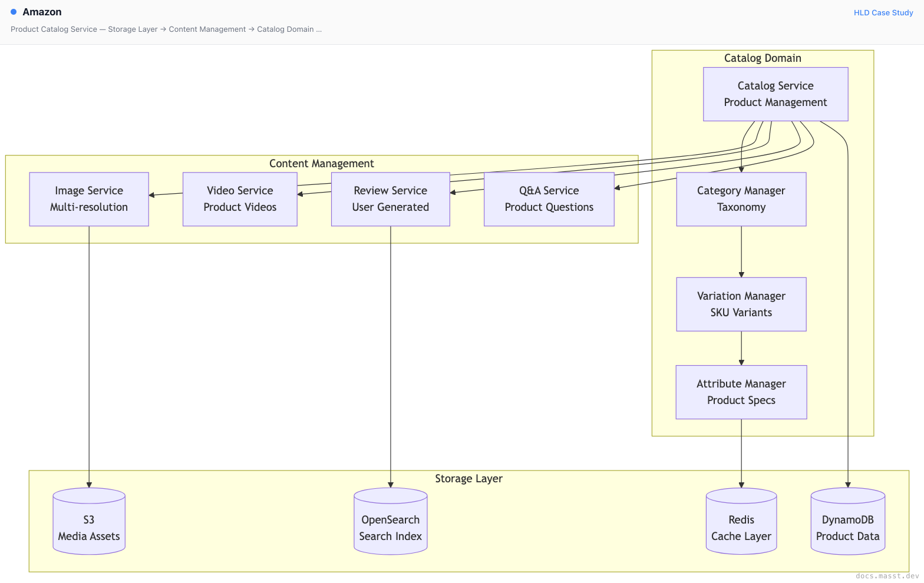The image size is (924, 583).
Task: Click the Image Service Multi-resolution node
Action: coord(89,199)
